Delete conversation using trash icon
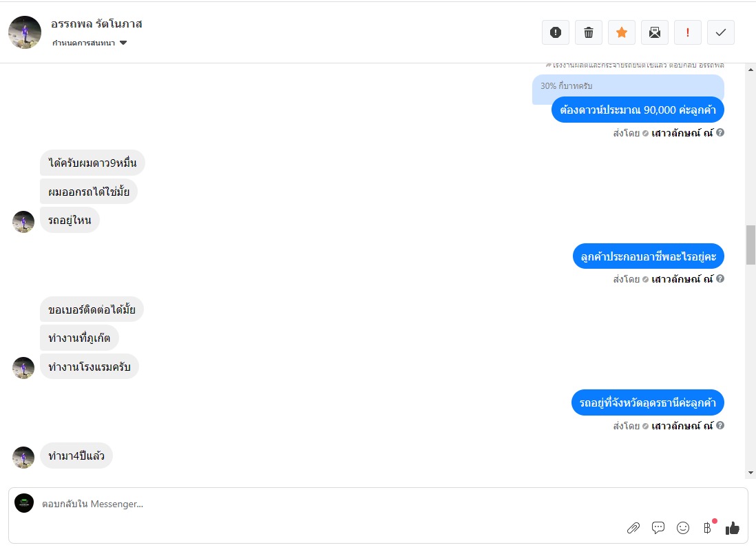Screen dimensions: 756x552 (589, 32)
